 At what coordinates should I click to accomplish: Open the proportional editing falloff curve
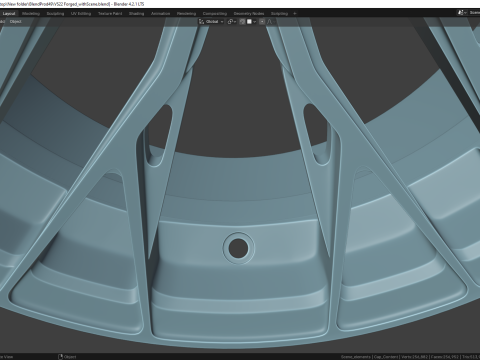point(270,22)
